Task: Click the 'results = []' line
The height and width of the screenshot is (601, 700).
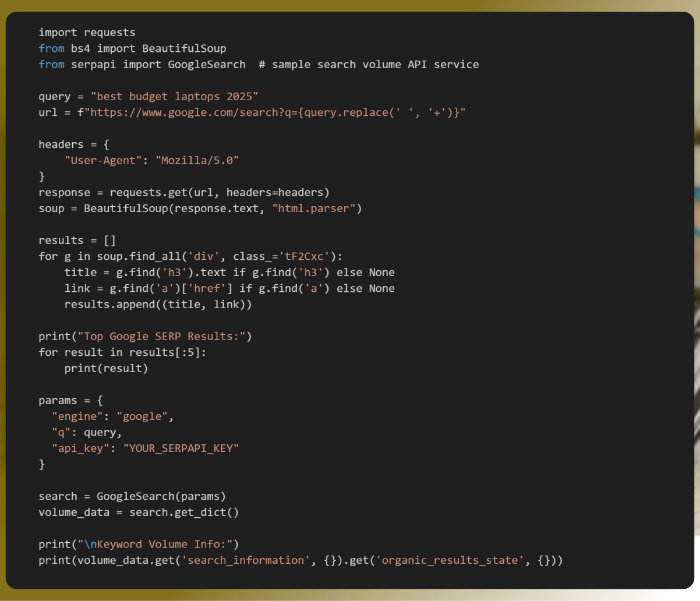Action: coord(77,241)
